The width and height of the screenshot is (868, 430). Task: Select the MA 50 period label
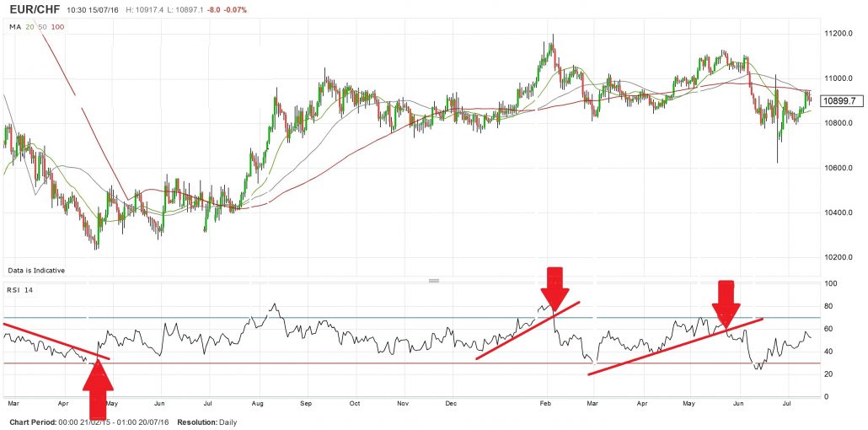pyautogui.click(x=42, y=27)
